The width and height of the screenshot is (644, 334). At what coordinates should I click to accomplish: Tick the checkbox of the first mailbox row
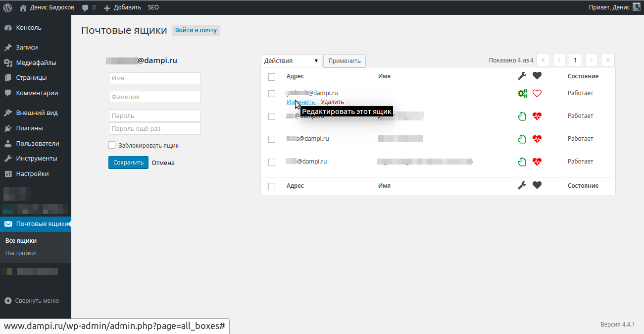pos(271,94)
